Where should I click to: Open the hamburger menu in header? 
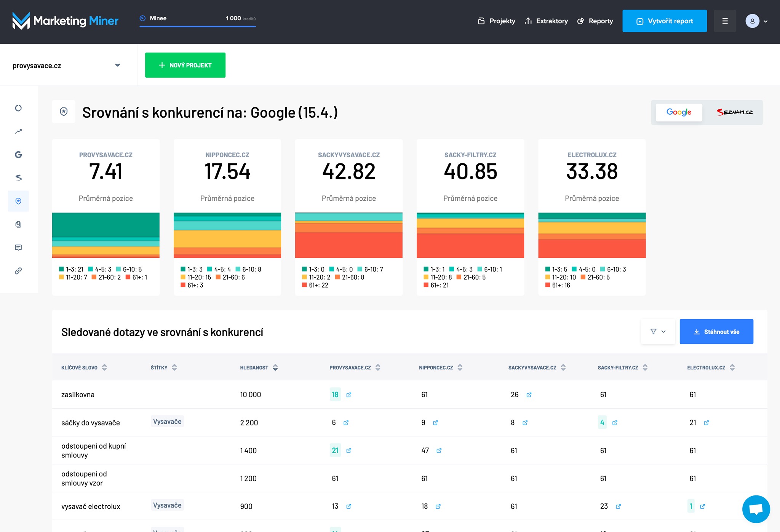click(x=725, y=21)
